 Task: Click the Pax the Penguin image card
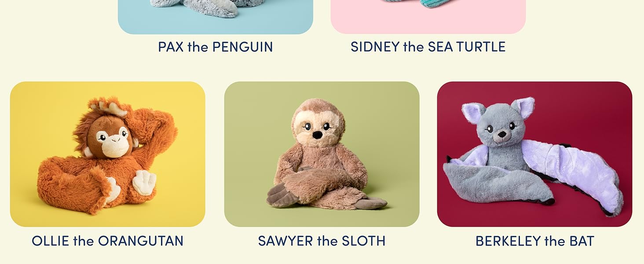(216, 17)
